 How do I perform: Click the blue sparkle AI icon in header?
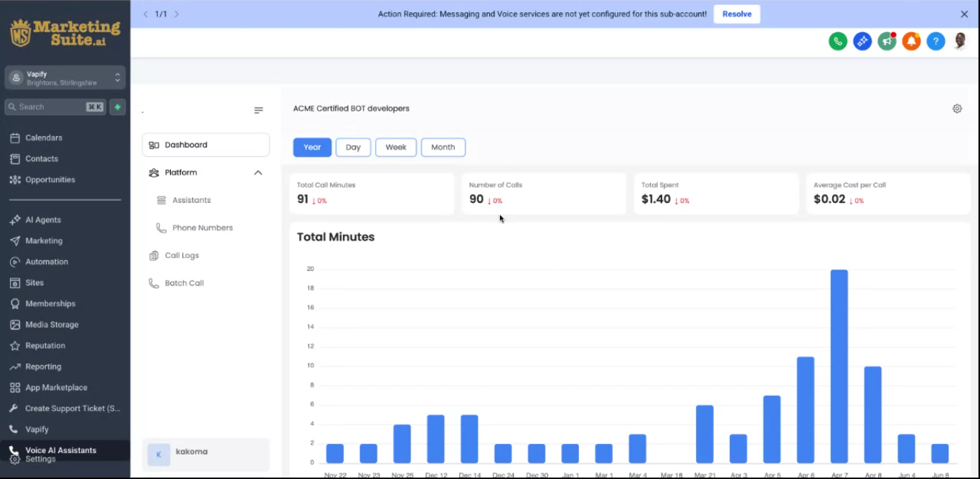[862, 41]
